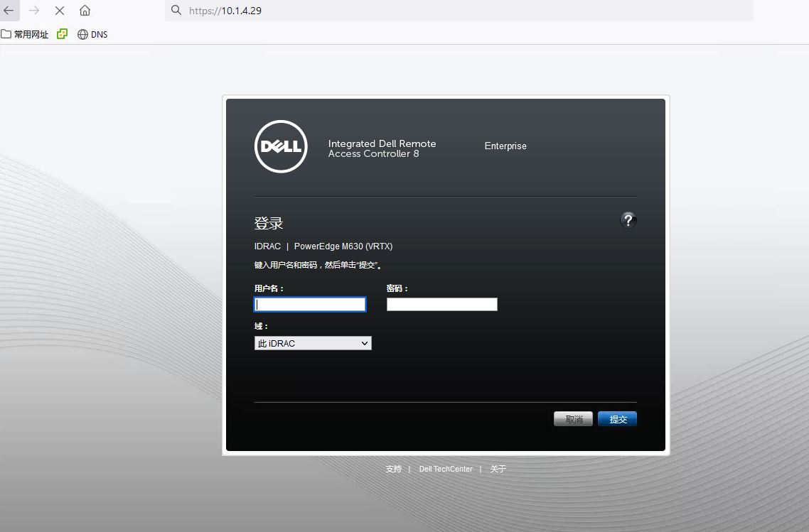Open the DNS bookmark
The image size is (809, 532).
(92, 34)
